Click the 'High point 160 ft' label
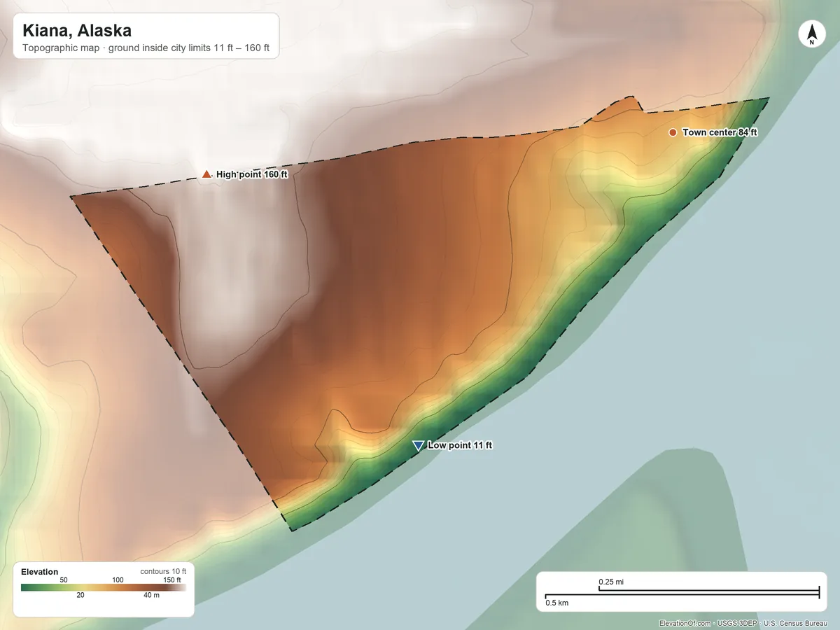The height and width of the screenshot is (630, 840). click(252, 174)
